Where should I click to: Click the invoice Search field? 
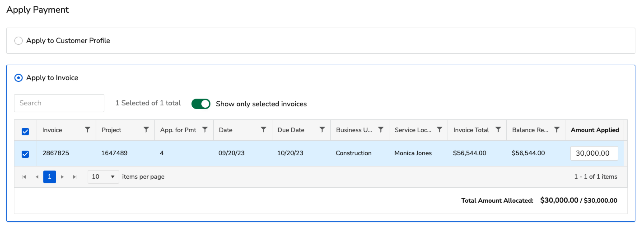click(x=59, y=103)
